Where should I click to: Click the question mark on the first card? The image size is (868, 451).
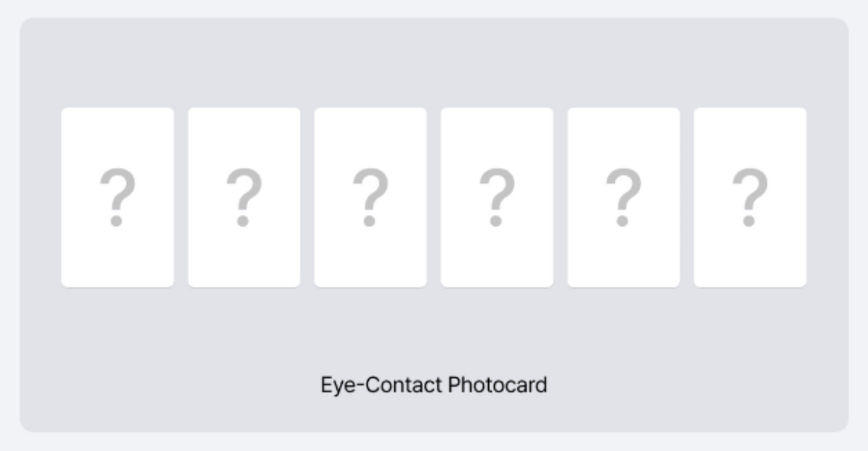[x=117, y=198]
